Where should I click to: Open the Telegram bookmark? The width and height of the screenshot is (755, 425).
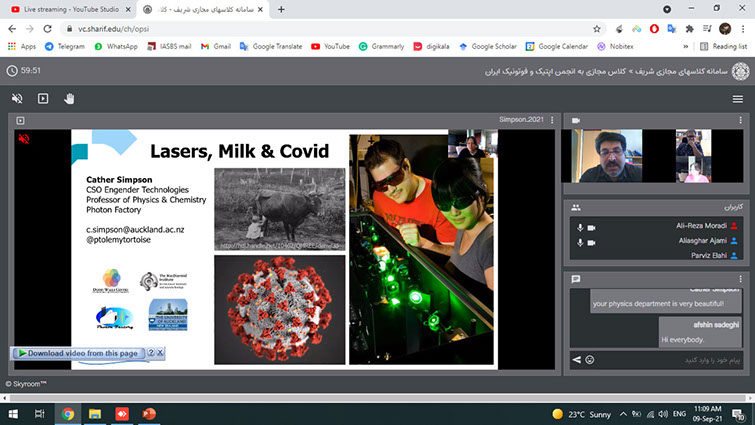click(64, 46)
